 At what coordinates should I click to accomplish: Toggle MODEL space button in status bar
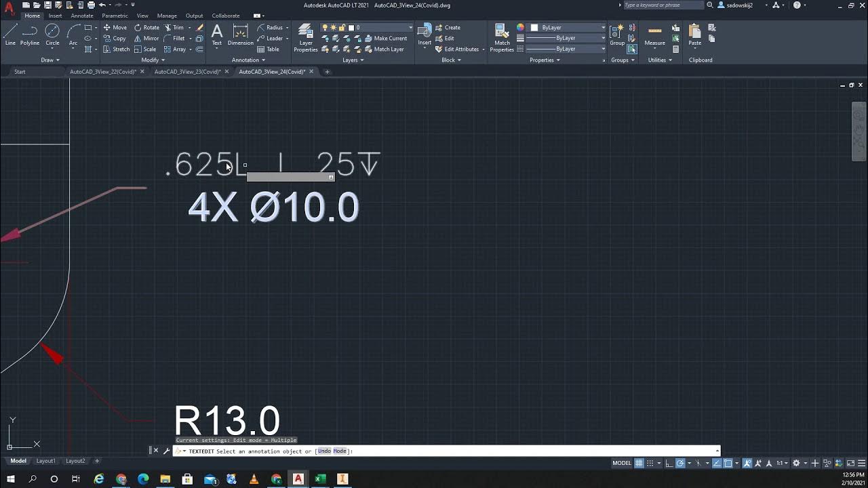tap(622, 464)
